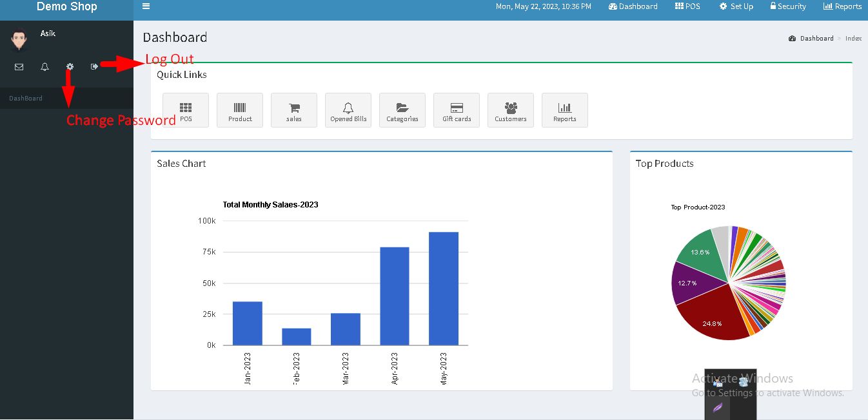
Task: Expand the Set Up menu in navbar
Action: [x=736, y=6]
